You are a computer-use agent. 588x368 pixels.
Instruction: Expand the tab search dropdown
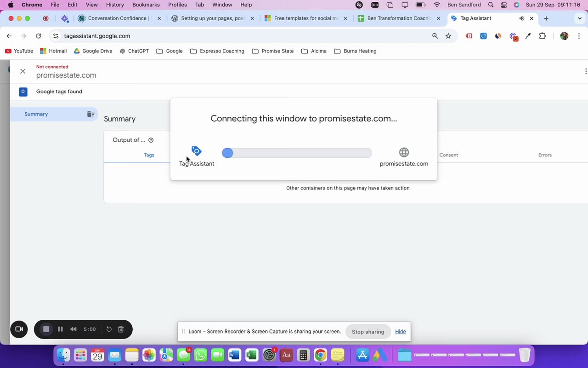point(579,18)
